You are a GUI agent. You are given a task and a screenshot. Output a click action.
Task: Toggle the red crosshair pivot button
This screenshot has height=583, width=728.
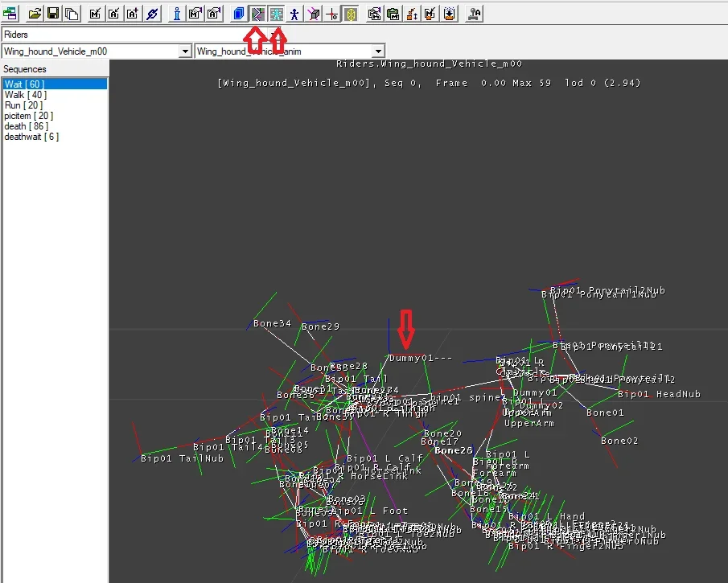point(332,14)
